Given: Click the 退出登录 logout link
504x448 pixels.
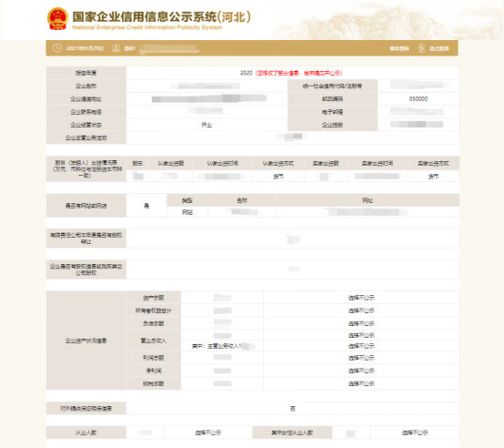Looking at the screenshot, I should [x=439, y=48].
